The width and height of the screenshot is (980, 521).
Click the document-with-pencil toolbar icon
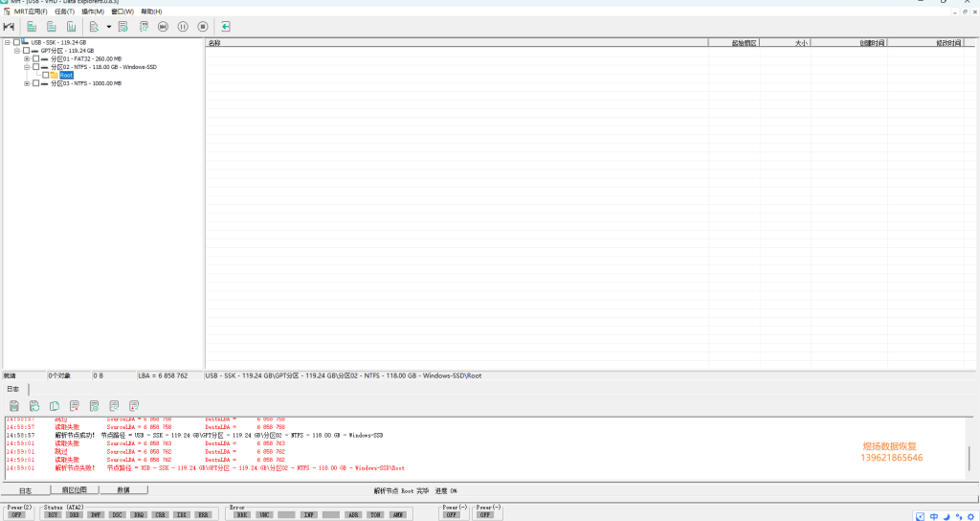[95, 26]
